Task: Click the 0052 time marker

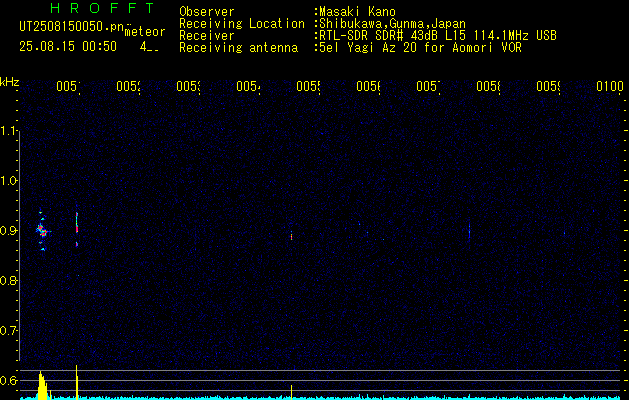Action: (x=128, y=86)
